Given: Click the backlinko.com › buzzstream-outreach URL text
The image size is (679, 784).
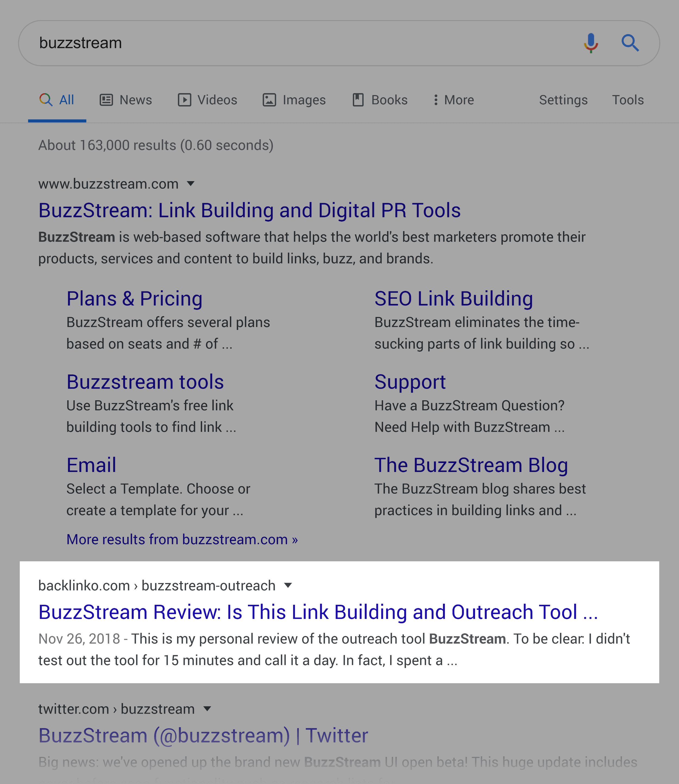Looking at the screenshot, I should tap(157, 586).
